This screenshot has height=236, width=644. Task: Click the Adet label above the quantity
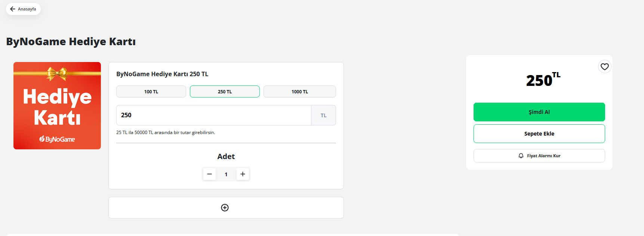coord(226,156)
